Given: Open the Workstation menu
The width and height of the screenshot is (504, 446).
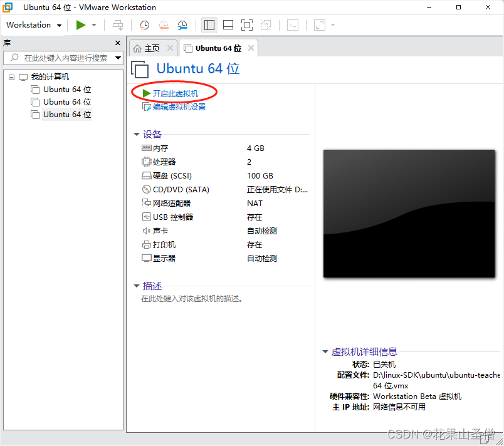Looking at the screenshot, I should tap(29, 25).
